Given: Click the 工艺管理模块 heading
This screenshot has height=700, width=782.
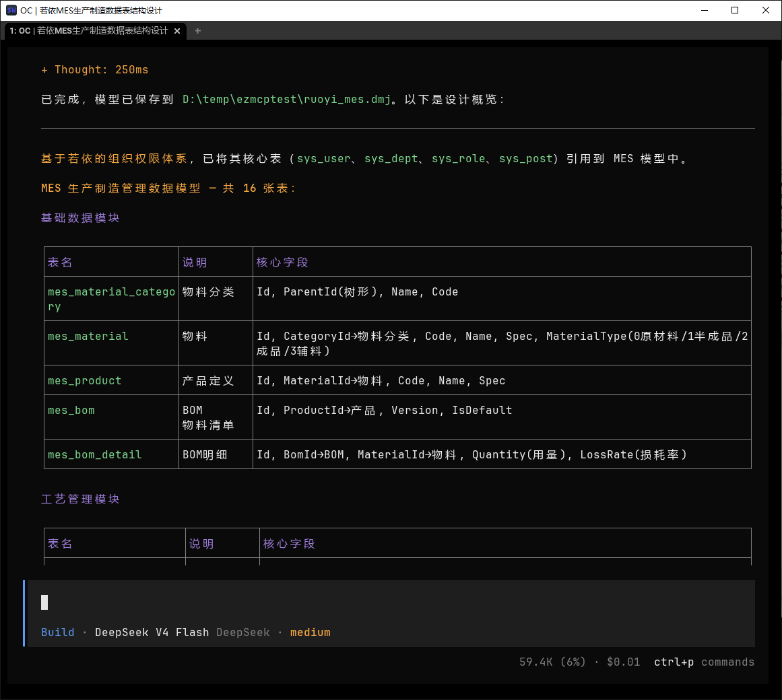Looking at the screenshot, I should pyautogui.click(x=80, y=499).
